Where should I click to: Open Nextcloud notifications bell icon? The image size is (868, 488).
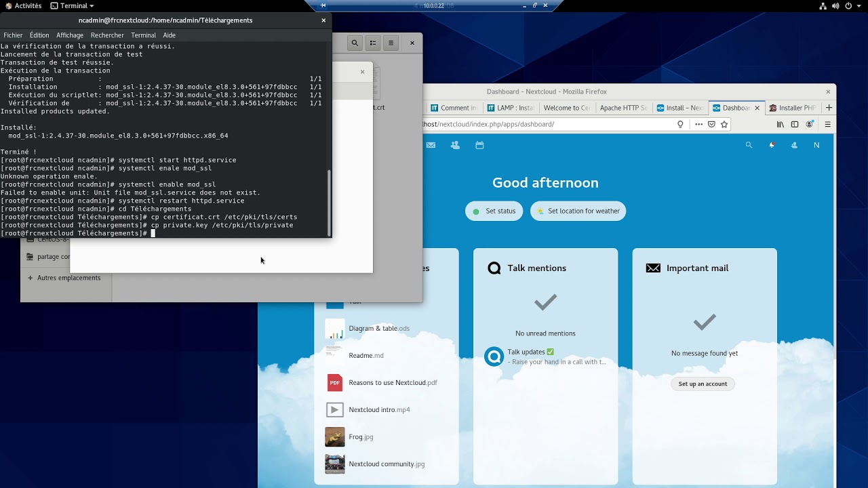[x=772, y=145]
